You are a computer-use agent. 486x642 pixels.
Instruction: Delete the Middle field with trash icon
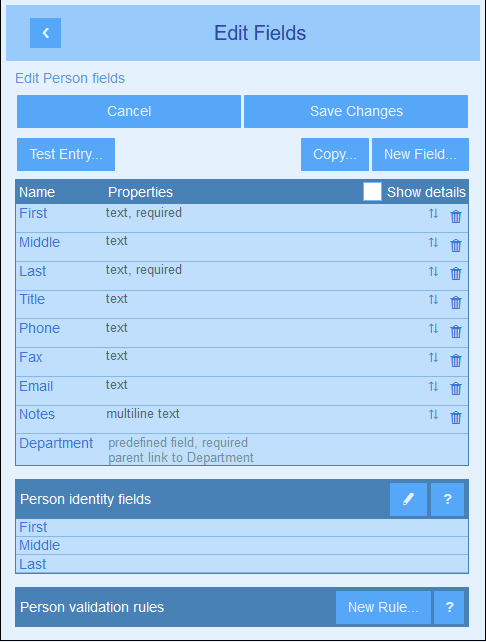tap(456, 245)
